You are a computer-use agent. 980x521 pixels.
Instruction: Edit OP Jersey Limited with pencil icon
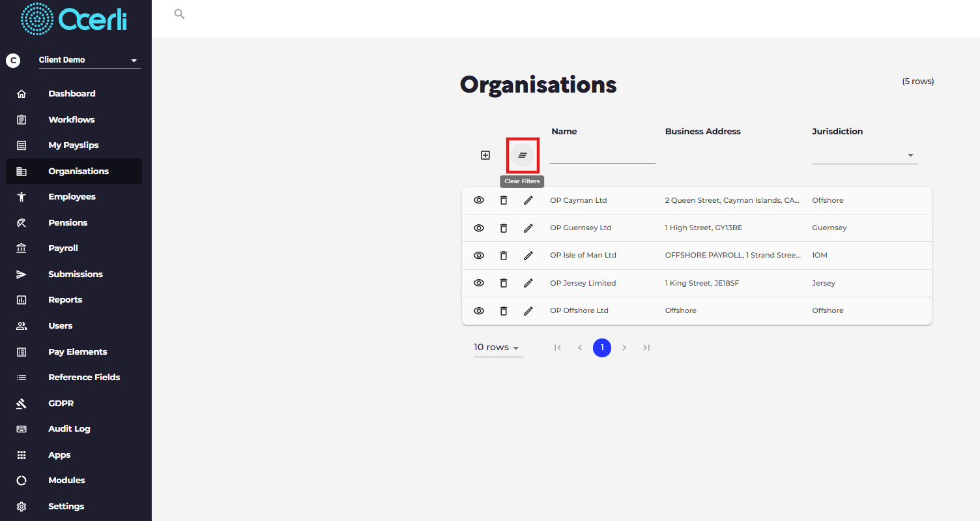click(x=528, y=283)
